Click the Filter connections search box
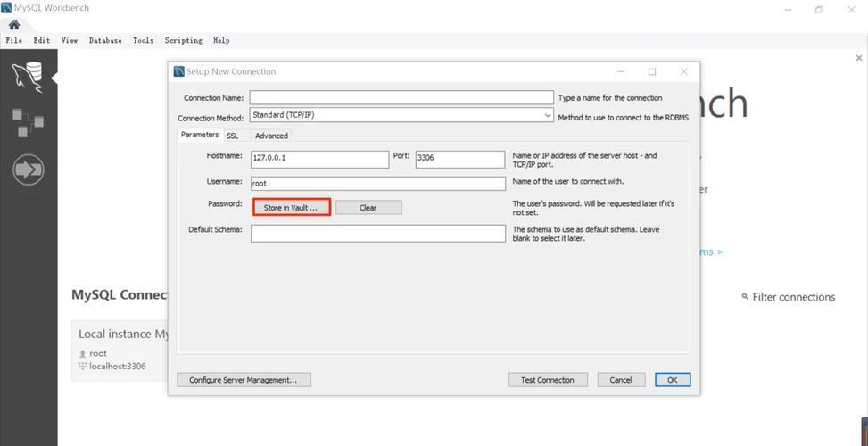The width and height of the screenshot is (868, 446). 793,297
